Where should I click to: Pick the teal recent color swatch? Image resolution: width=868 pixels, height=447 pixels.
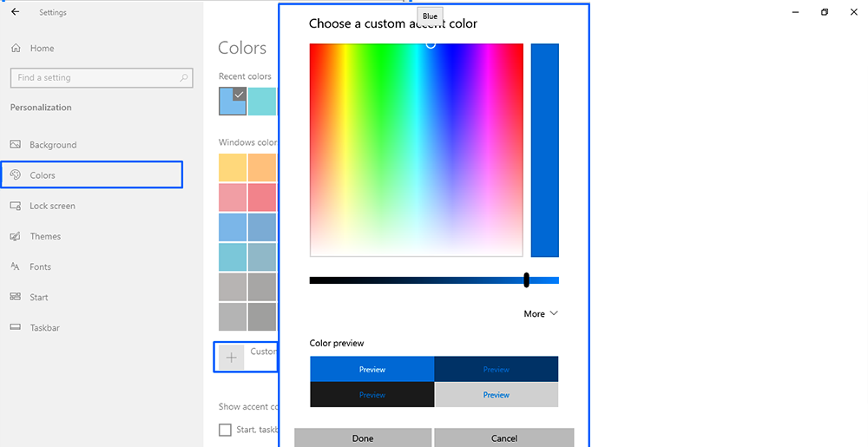click(262, 101)
